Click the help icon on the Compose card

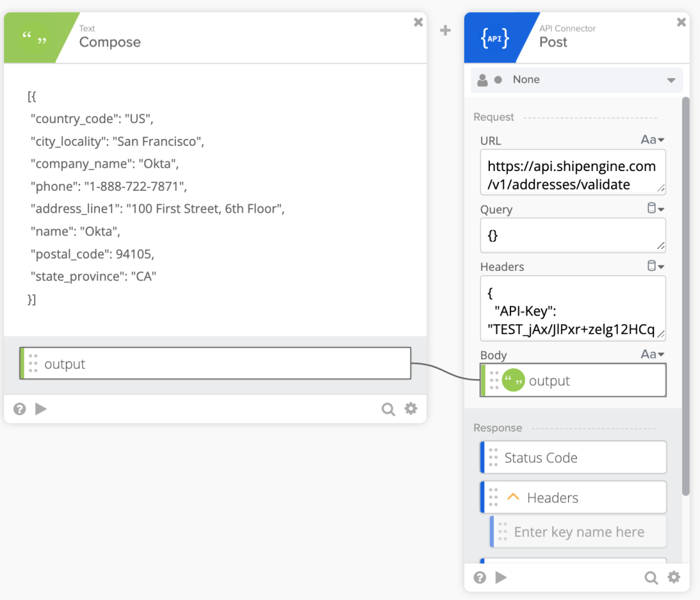coord(18,408)
